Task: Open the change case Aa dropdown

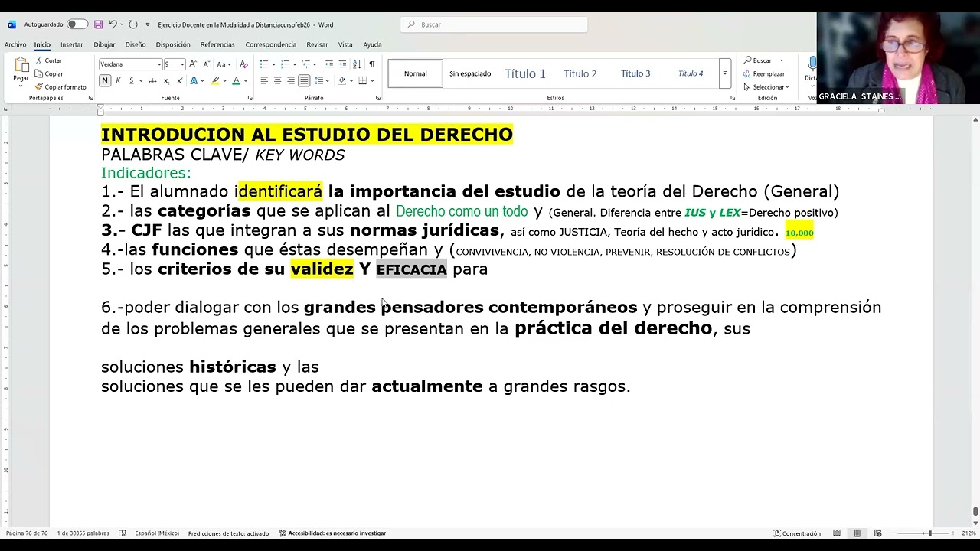Action: click(224, 64)
